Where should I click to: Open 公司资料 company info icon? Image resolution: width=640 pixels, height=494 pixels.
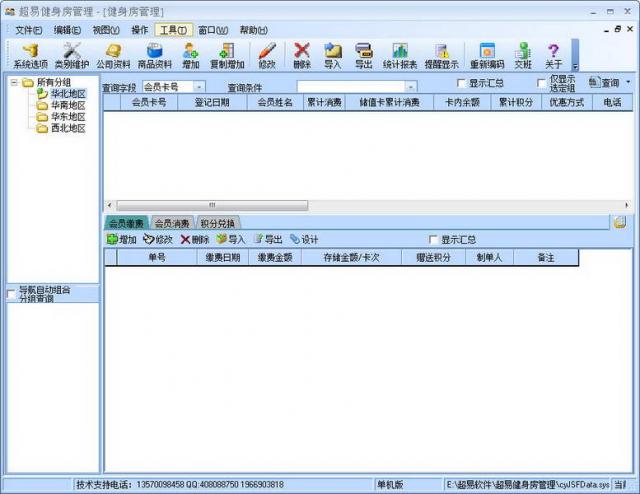113,56
